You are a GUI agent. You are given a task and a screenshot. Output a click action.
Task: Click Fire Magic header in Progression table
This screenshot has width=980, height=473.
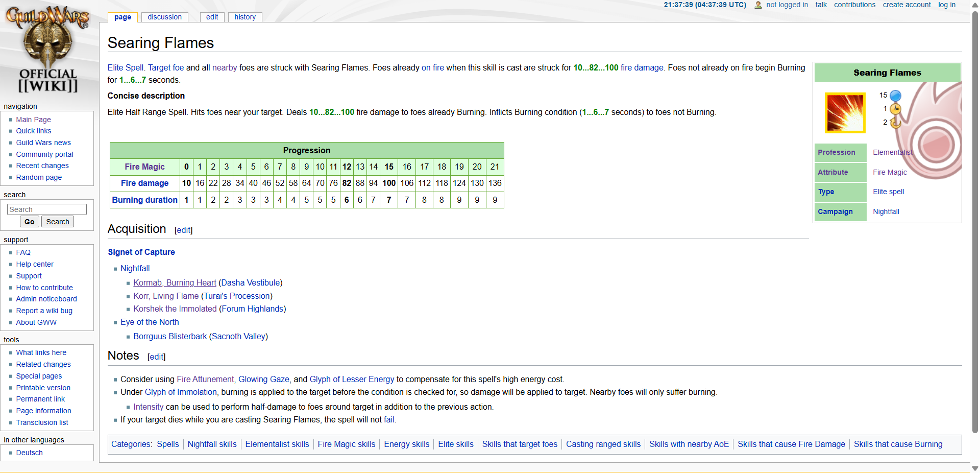tap(144, 167)
